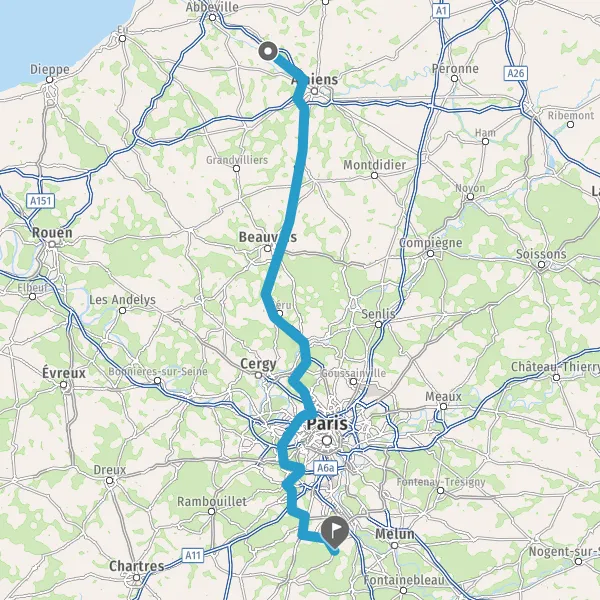The image size is (600, 600).
Task: Click the Chartres city label
Action: click(x=137, y=566)
